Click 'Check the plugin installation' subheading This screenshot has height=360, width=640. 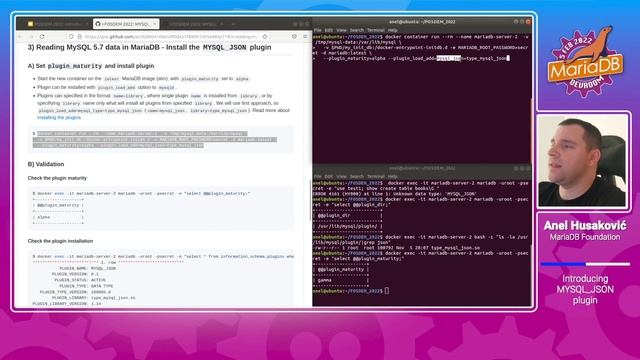click(60, 241)
